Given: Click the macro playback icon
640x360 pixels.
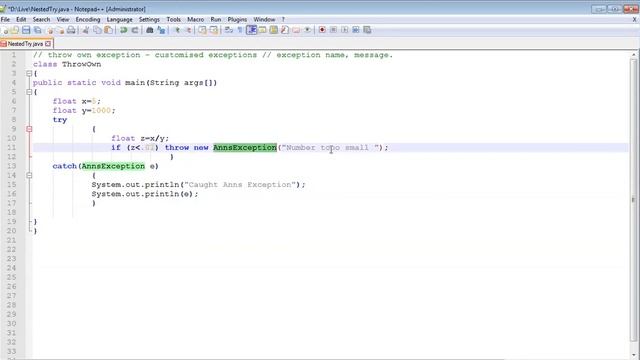Looking at the screenshot, I should point(345,30).
